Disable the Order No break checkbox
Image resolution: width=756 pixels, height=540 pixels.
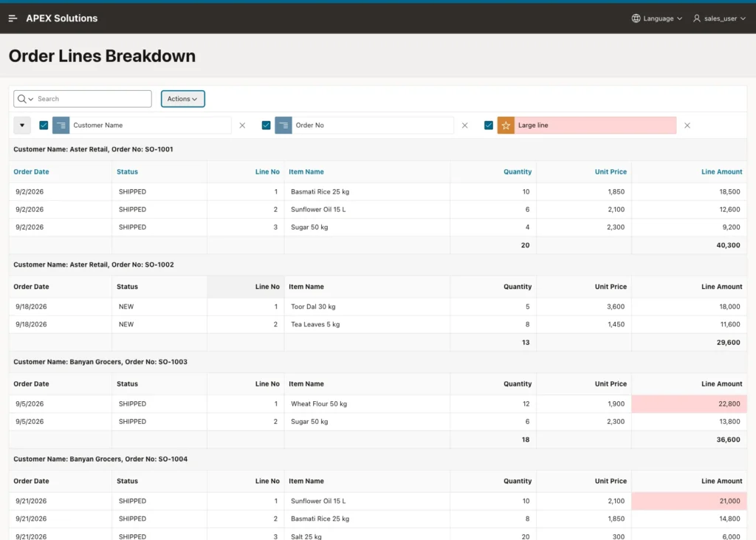point(266,126)
